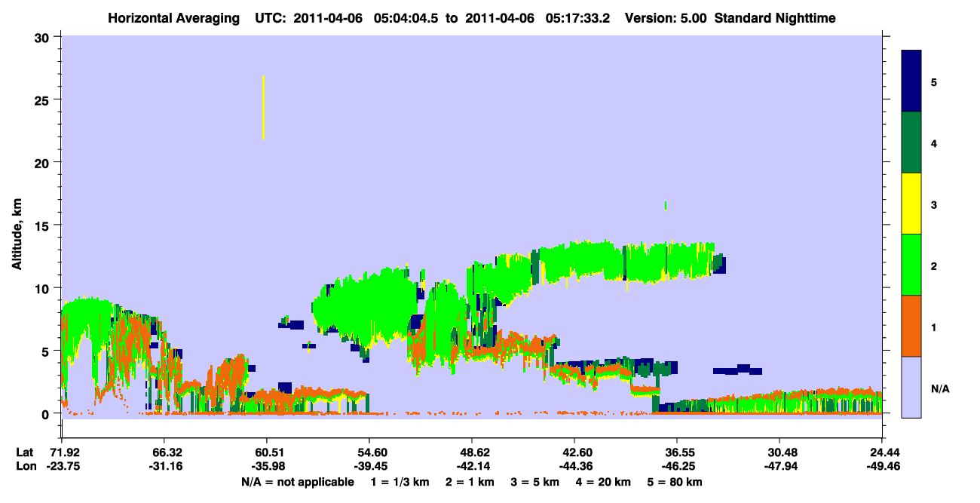Image resolution: width=980 pixels, height=503 pixels.
Task: Click legend text 'N/A = not applicable'
Action: point(297,482)
